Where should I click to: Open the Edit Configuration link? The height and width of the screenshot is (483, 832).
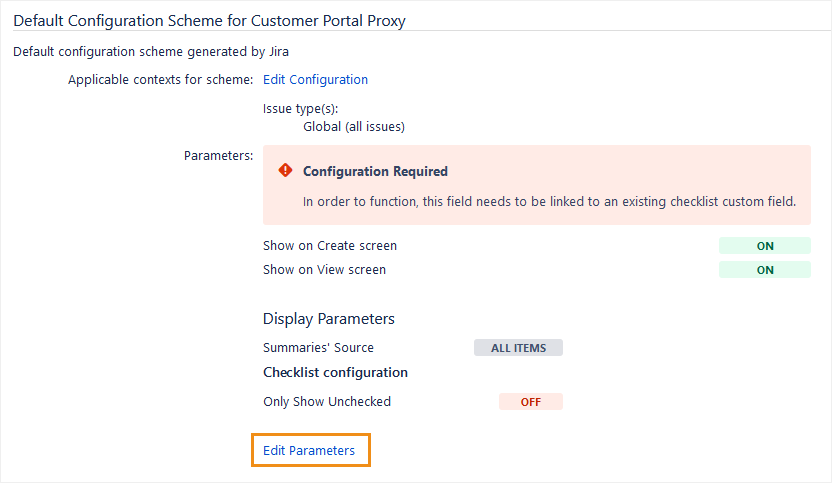point(315,80)
